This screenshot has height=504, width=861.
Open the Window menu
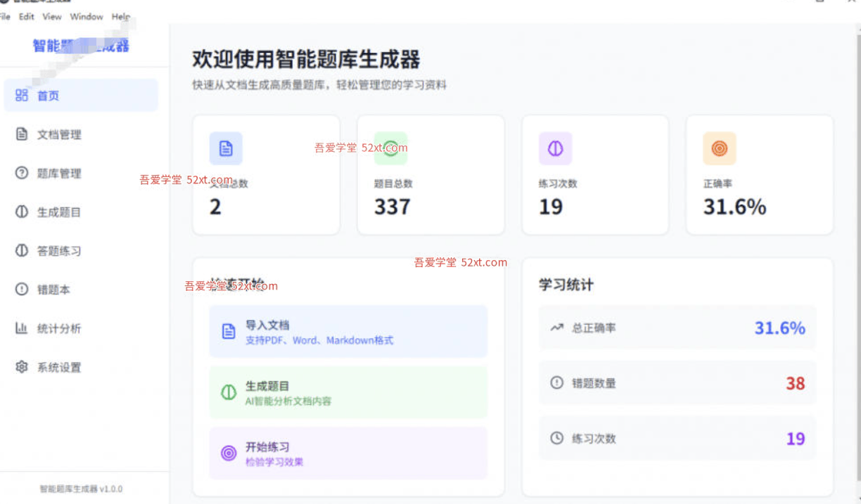(87, 16)
